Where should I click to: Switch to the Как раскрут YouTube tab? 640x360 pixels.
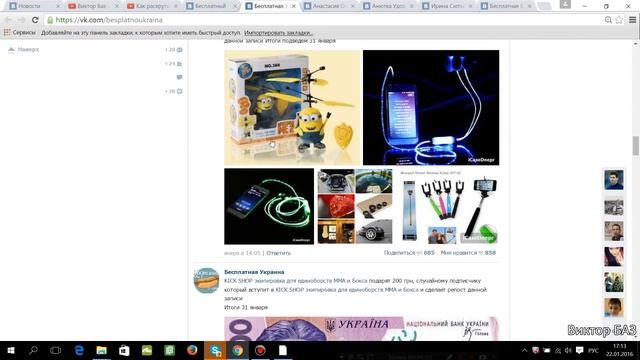pyautogui.click(x=151, y=6)
